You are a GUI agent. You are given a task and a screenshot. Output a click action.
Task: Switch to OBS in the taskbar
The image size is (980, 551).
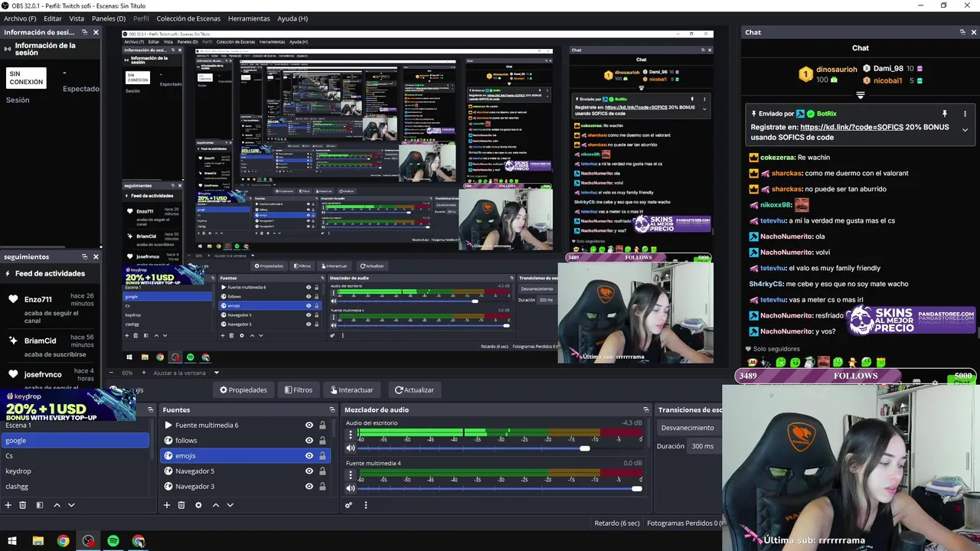pyautogui.click(x=88, y=541)
